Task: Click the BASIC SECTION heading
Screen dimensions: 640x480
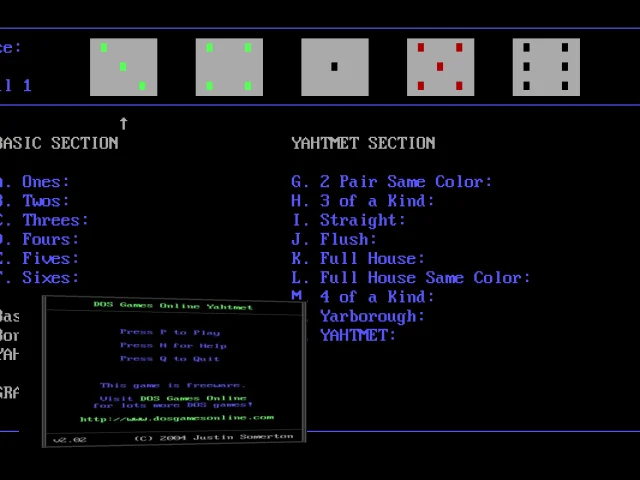Action: coord(59,143)
